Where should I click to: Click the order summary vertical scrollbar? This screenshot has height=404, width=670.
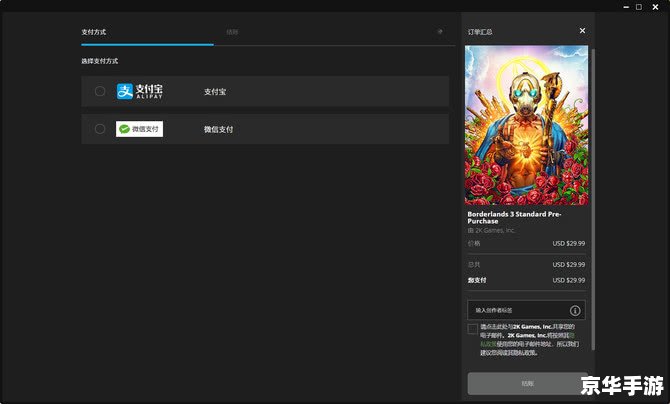(593, 200)
